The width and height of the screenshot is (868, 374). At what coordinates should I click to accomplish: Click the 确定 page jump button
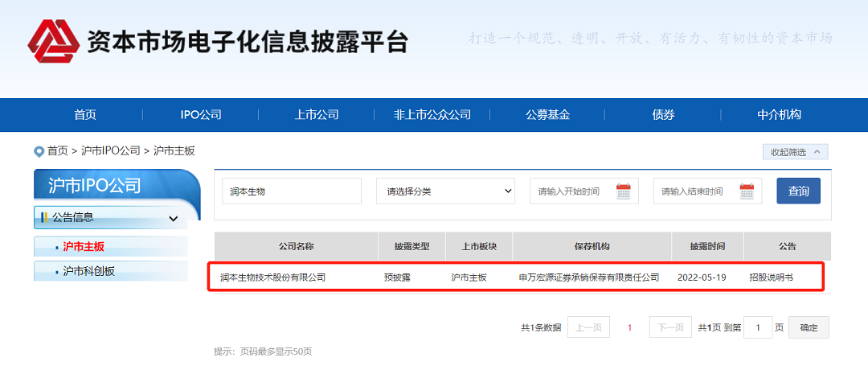coord(809,327)
